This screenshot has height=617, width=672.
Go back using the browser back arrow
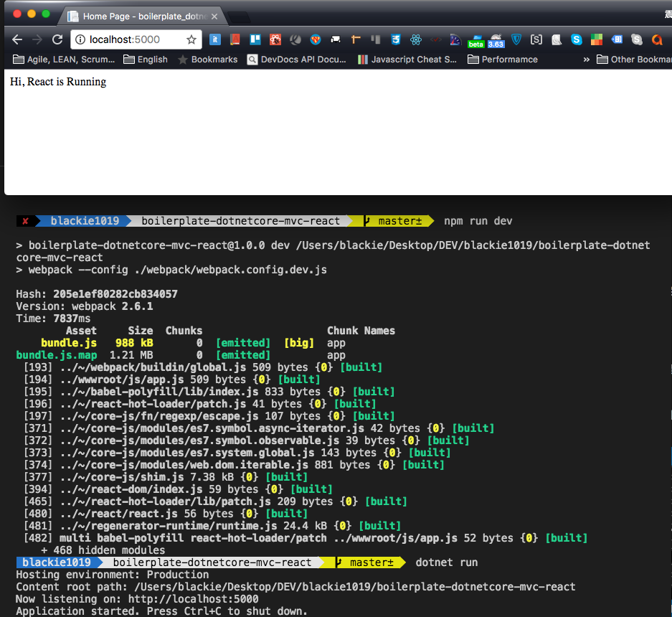(17, 40)
